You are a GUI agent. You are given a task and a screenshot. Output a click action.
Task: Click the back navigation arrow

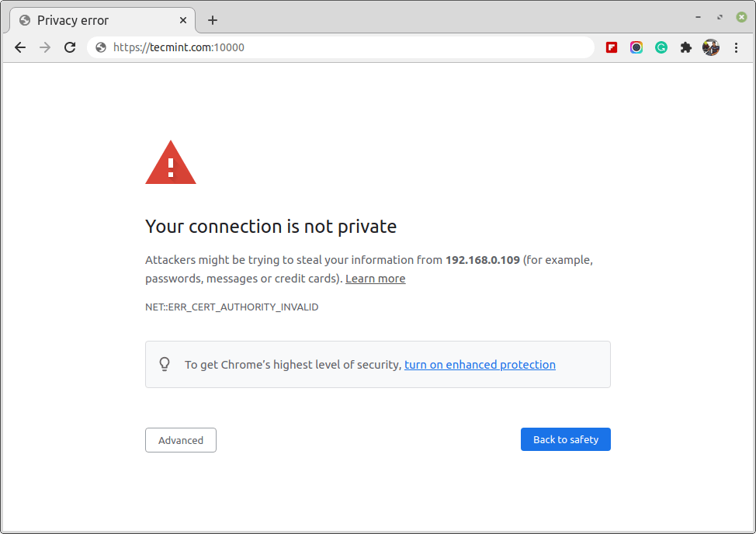click(x=20, y=47)
